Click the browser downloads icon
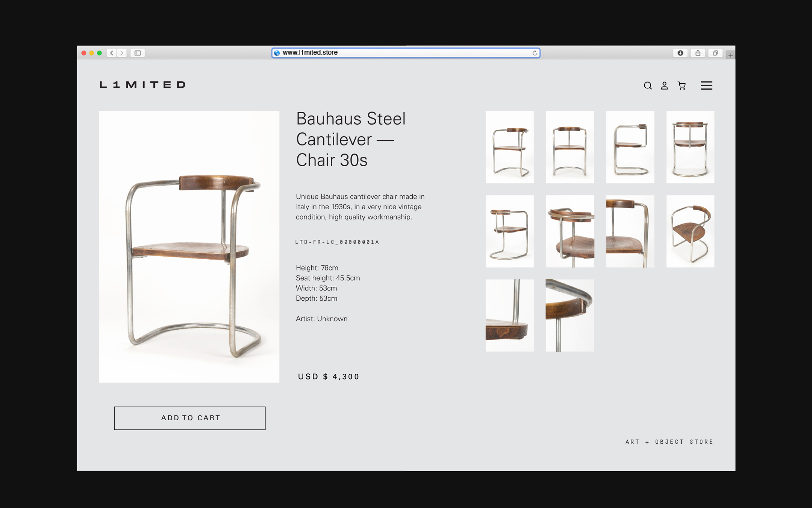This screenshot has height=508, width=812. click(680, 53)
